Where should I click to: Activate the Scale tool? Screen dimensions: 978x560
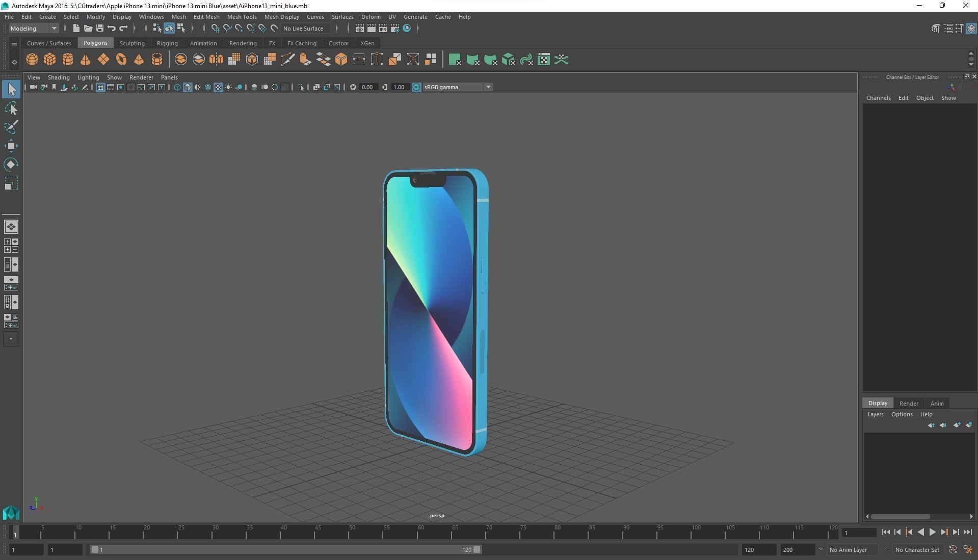pyautogui.click(x=11, y=183)
